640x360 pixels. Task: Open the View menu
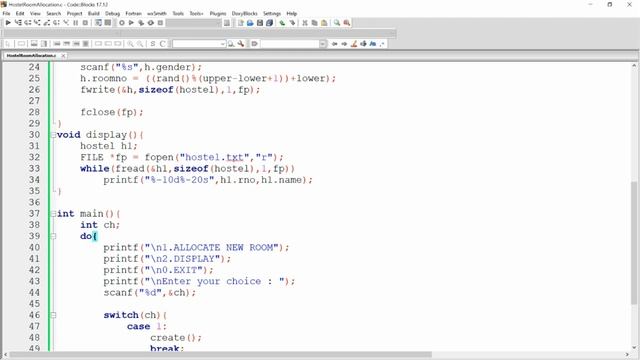35,13
